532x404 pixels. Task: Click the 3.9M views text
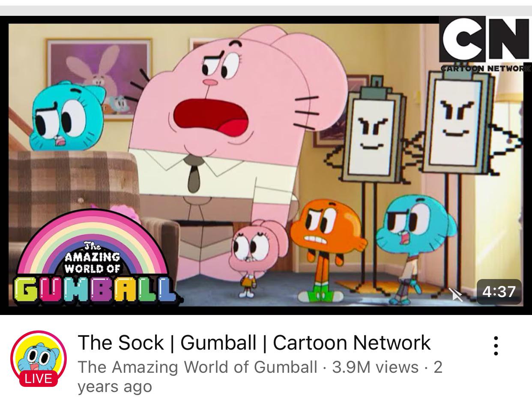375,367
